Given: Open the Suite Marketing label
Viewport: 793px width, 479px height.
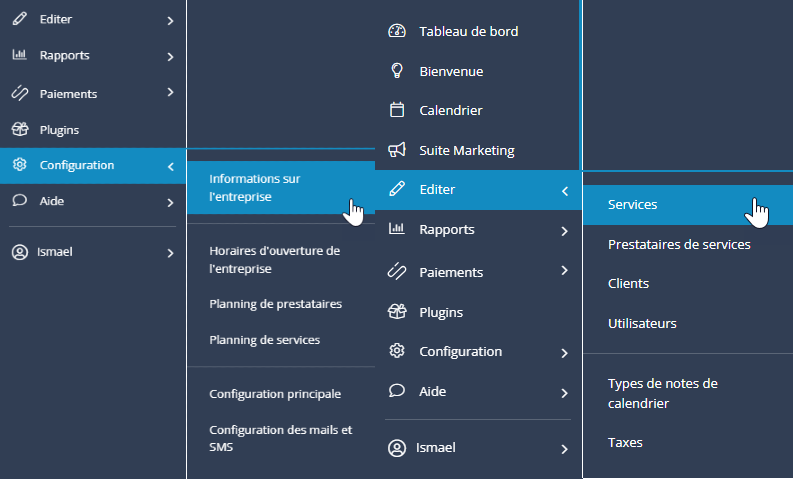Looking at the screenshot, I should (467, 151).
